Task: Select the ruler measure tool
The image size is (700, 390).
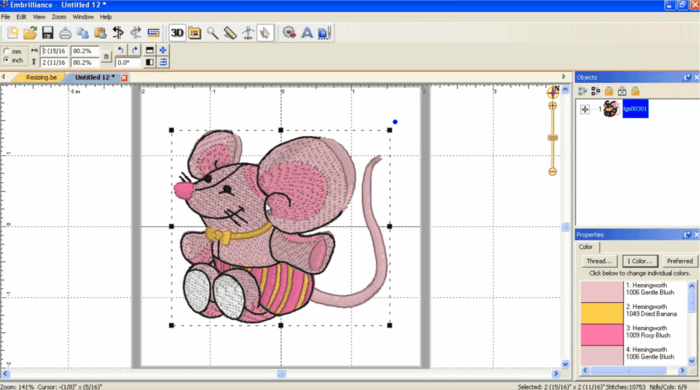Action: [230, 33]
